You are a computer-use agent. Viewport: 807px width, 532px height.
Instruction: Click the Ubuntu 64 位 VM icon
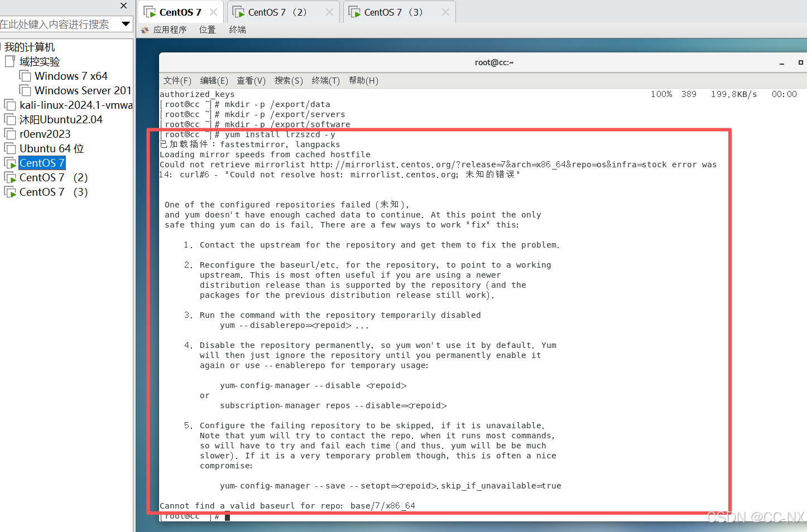coord(10,148)
